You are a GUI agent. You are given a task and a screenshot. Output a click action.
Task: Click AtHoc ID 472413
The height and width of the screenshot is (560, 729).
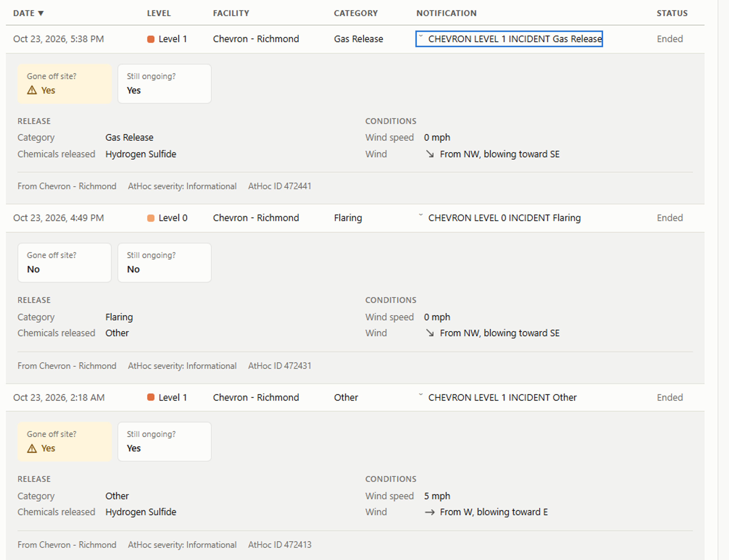[279, 545]
